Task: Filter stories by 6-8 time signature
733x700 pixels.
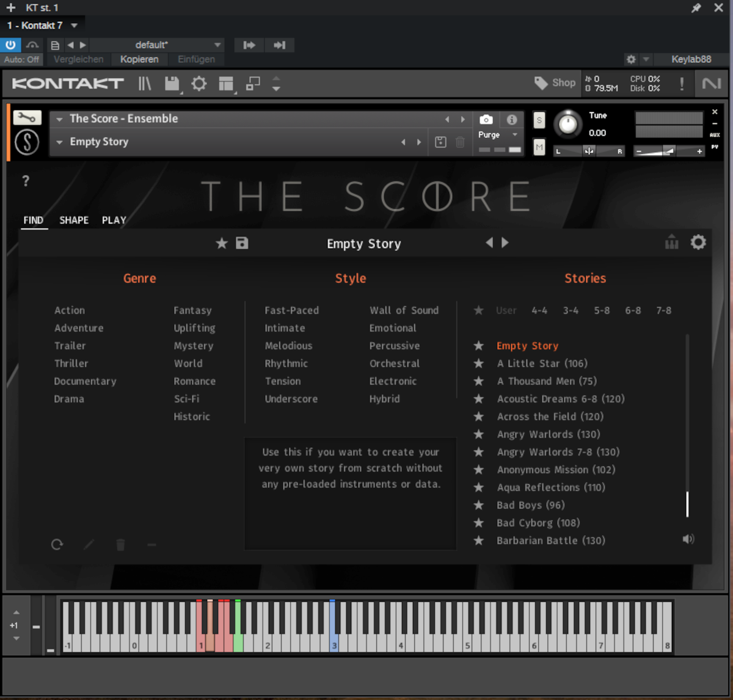Action: tap(633, 310)
